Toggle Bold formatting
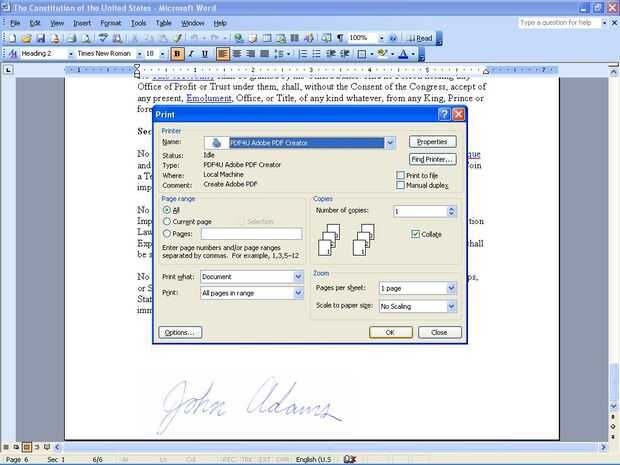620x465 pixels. 177,54
